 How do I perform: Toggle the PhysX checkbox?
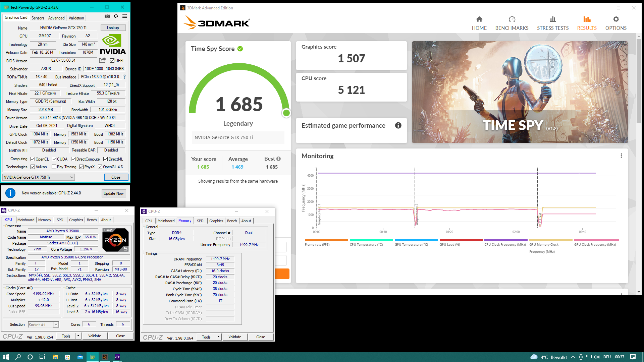click(81, 167)
